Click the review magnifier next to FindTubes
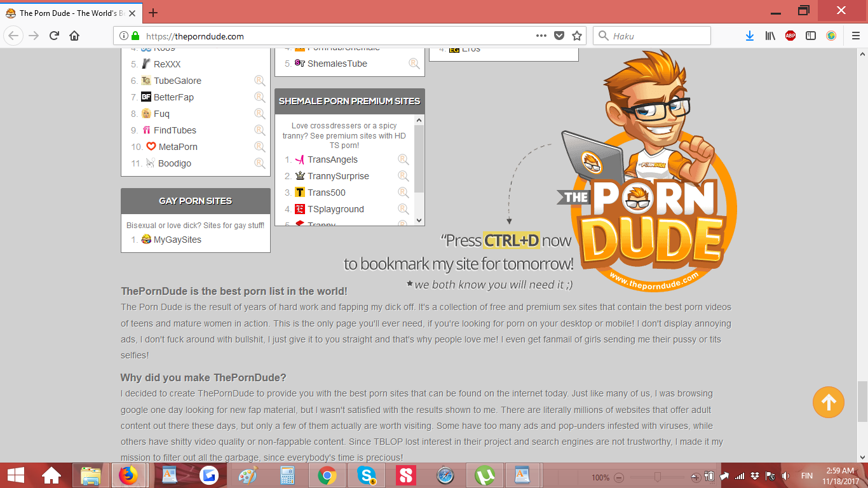The width and height of the screenshot is (868, 488). [x=260, y=130]
